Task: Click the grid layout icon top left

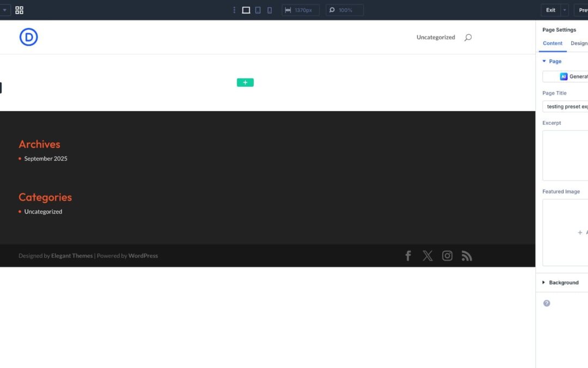Action: tap(19, 9)
